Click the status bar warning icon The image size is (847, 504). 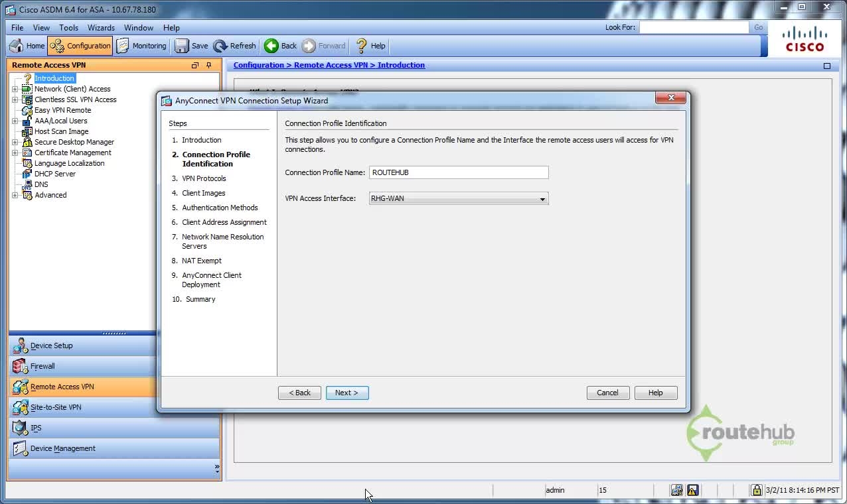pos(692,490)
